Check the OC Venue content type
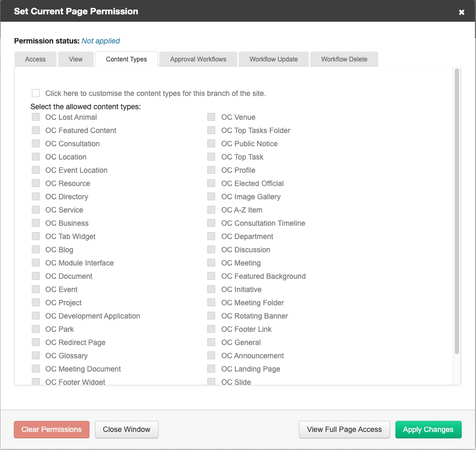This screenshot has height=450, width=476. click(x=211, y=117)
